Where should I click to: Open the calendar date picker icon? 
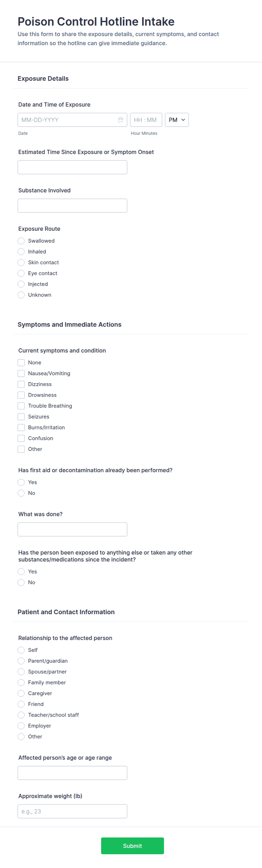120,120
